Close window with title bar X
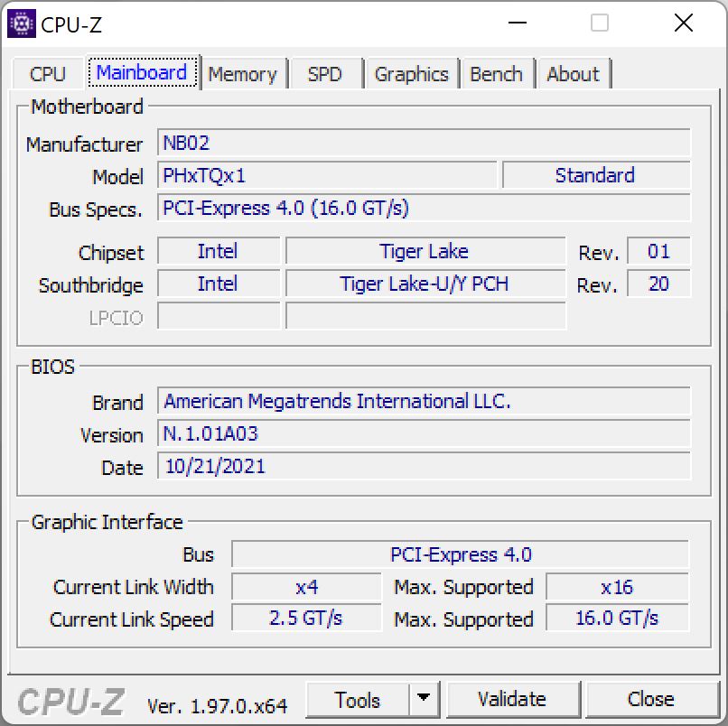728x726 pixels. click(684, 23)
